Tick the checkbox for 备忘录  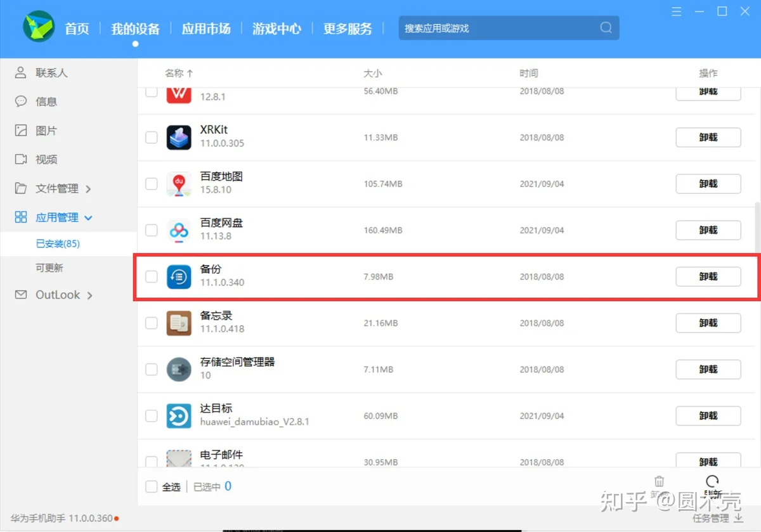[x=152, y=323]
